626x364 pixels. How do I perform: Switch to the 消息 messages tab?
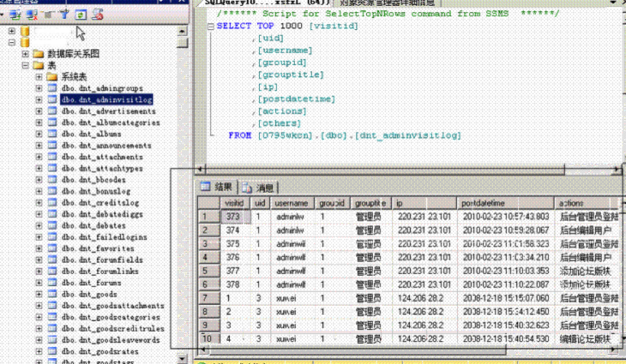(258, 188)
